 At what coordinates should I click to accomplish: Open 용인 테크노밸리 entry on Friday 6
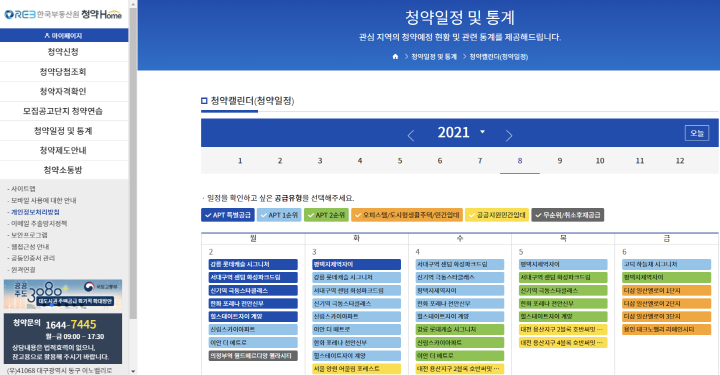click(666, 330)
